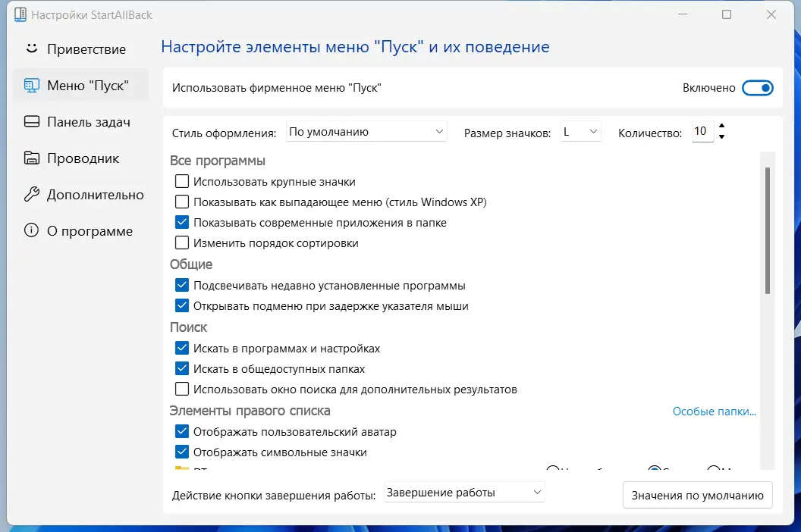Open the 'Стиль оформления' dropdown

366,131
